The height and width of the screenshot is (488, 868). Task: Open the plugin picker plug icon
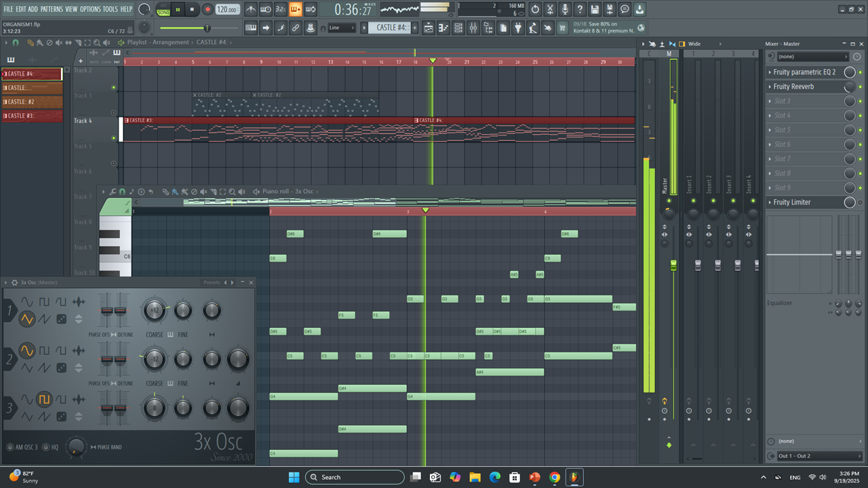[518, 28]
